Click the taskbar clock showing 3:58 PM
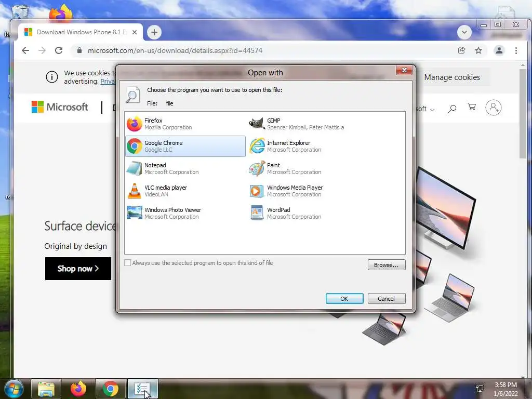 (505, 389)
